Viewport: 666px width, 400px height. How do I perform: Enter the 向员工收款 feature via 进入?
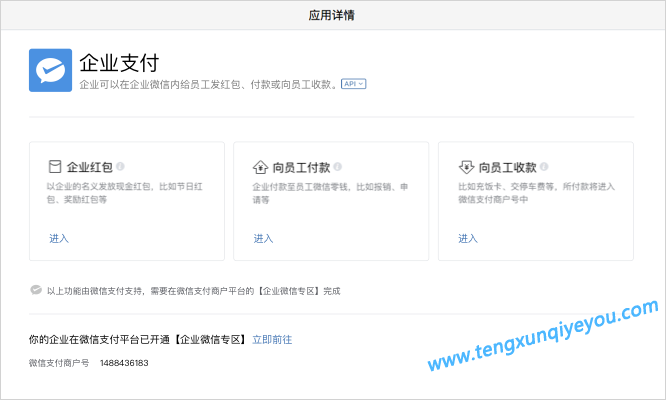468,238
